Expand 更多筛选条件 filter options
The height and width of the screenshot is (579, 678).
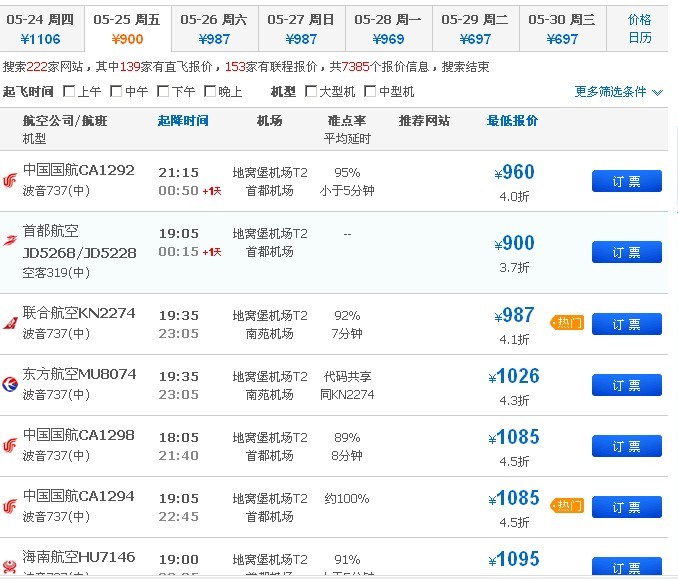click(x=618, y=92)
